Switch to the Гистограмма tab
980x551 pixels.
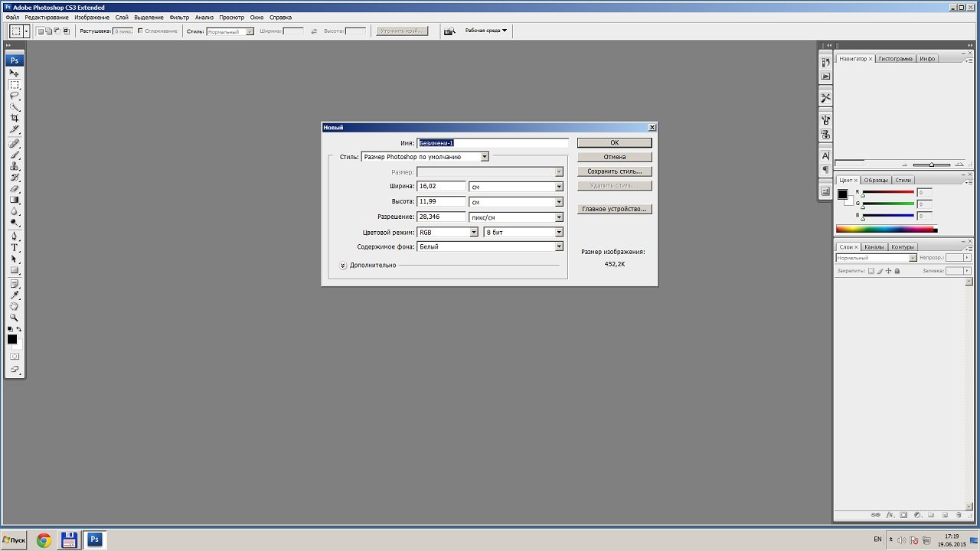tap(895, 59)
